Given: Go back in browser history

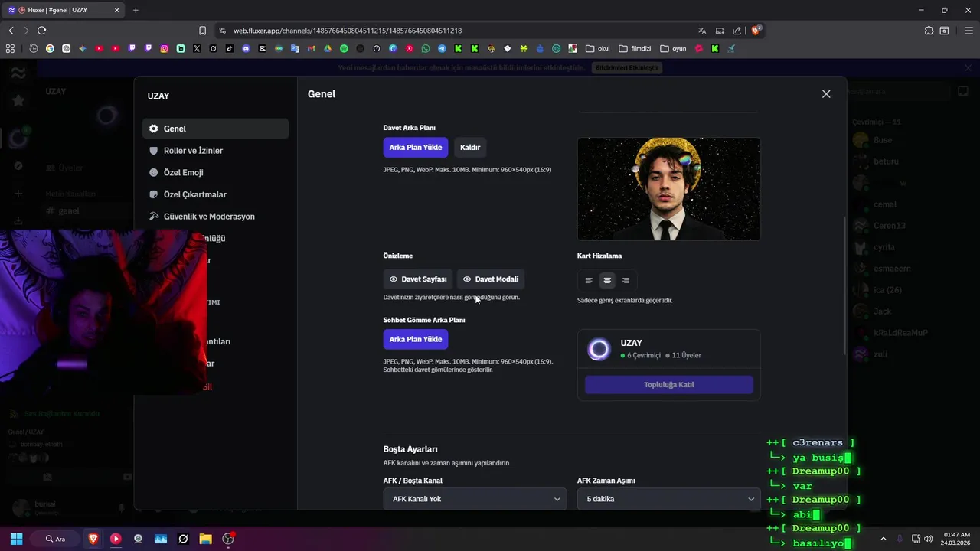Looking at the screenshot, I should point(11,31).
